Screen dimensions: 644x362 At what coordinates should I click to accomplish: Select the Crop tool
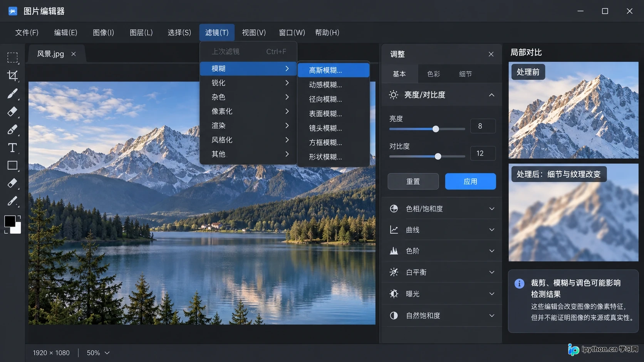pos(13,76)
